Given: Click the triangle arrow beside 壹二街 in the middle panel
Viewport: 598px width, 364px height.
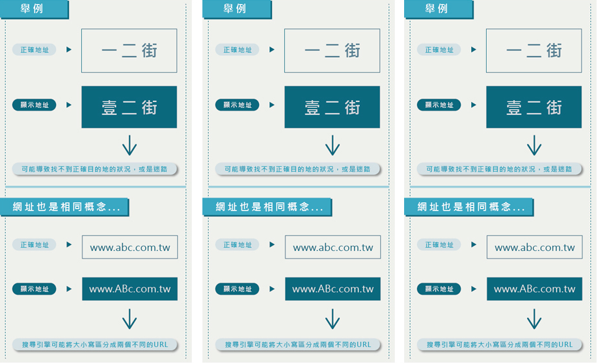Looking at the screenshot, I should (x=272, y=105).
